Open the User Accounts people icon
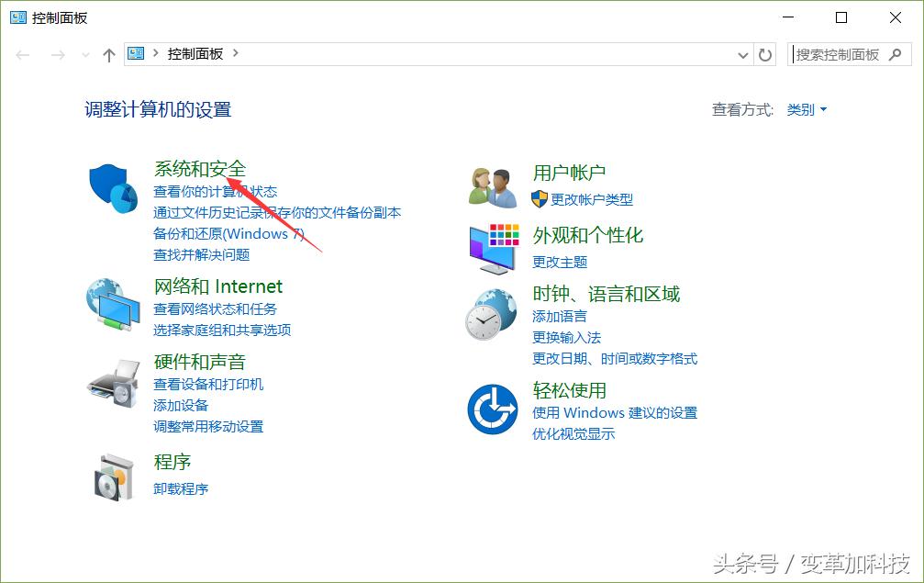This screenshot has width=924, height=583. 494,187
